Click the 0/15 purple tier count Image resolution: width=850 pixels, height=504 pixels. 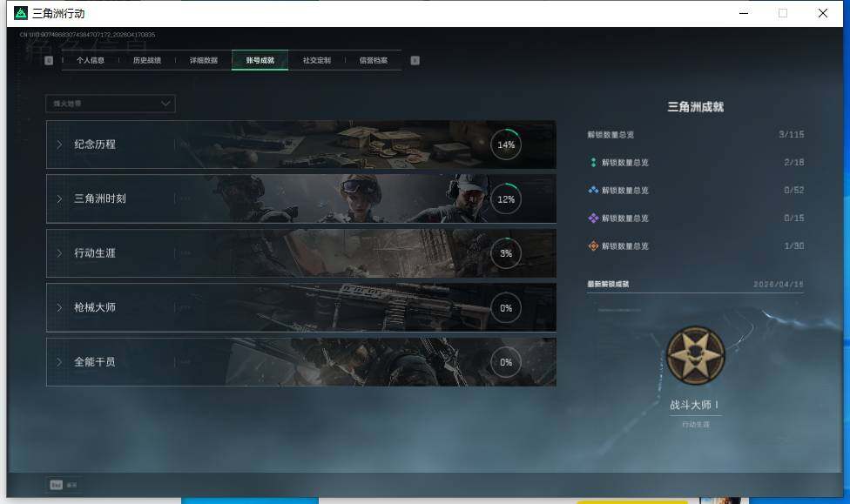[x=794, y=218]
